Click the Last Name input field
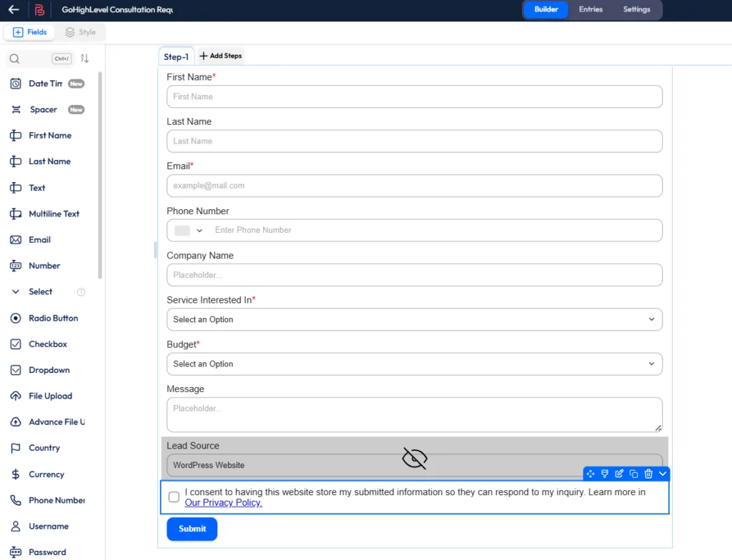Viewport: 732px width, 560px height. [415, 141]
